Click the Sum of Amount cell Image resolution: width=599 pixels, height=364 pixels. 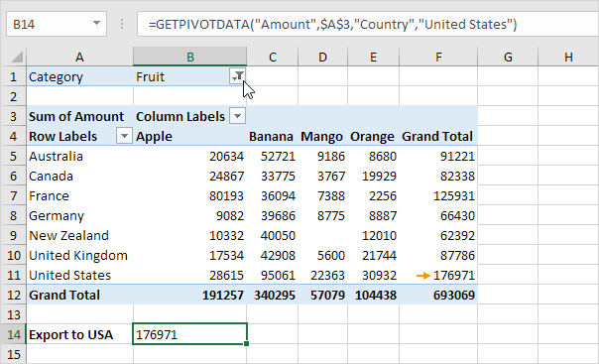pyautogui.click(x=80, y=116)
